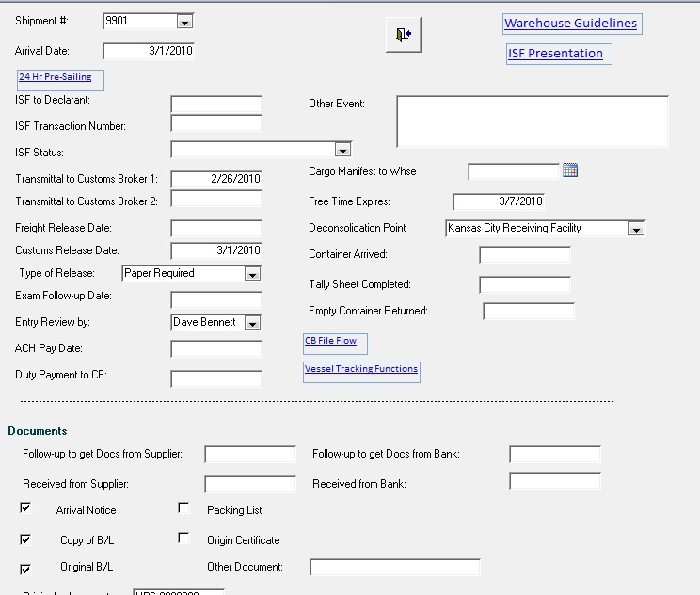
Task: Expand the ISF Status dropdown
Action: coord(342,150)
